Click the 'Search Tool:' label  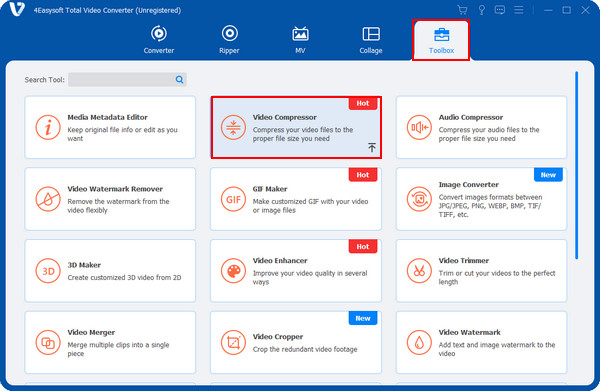pos(44,80)
